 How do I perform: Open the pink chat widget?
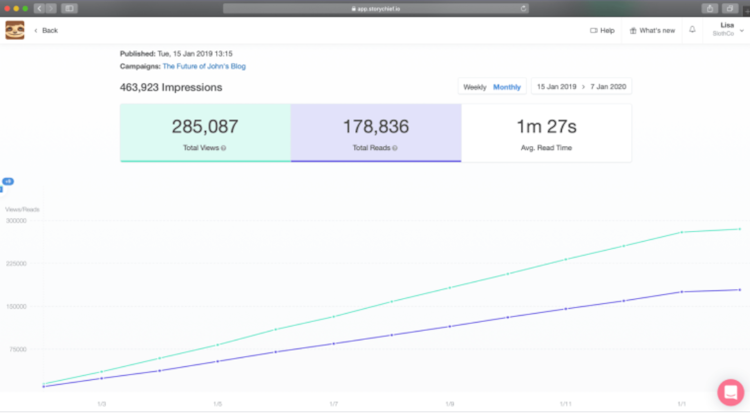730,392
